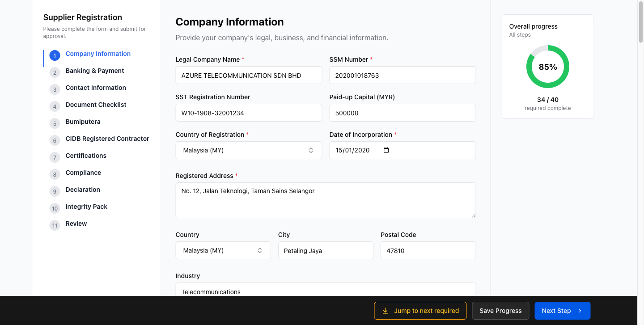Open the Date of Incorporation calendar picker icon

coord(386,150)
